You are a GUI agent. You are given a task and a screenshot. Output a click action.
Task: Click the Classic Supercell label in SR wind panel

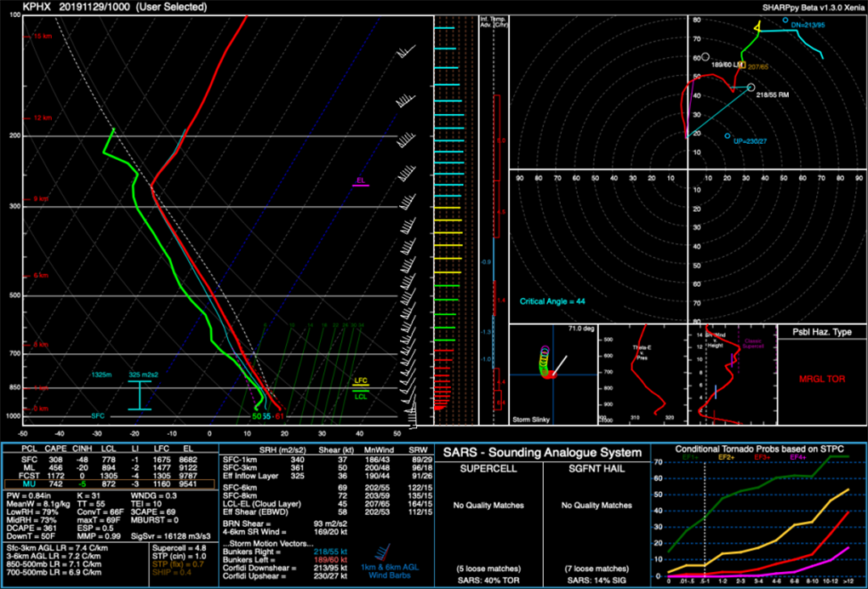point(753,343)
